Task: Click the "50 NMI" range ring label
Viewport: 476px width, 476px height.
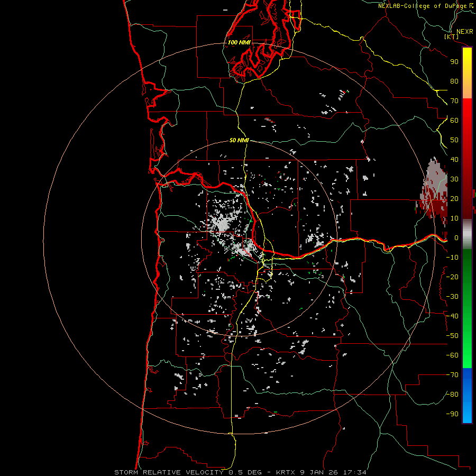Action: tap(239, 140)
